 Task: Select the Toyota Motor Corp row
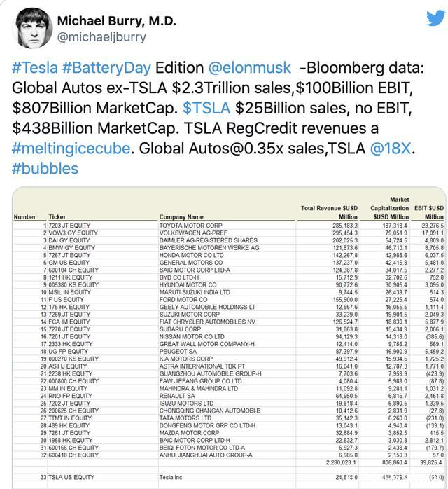point(188,225)
